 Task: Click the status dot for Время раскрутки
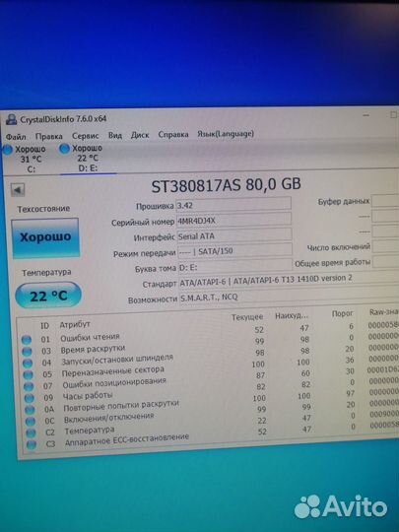[28, 352]
